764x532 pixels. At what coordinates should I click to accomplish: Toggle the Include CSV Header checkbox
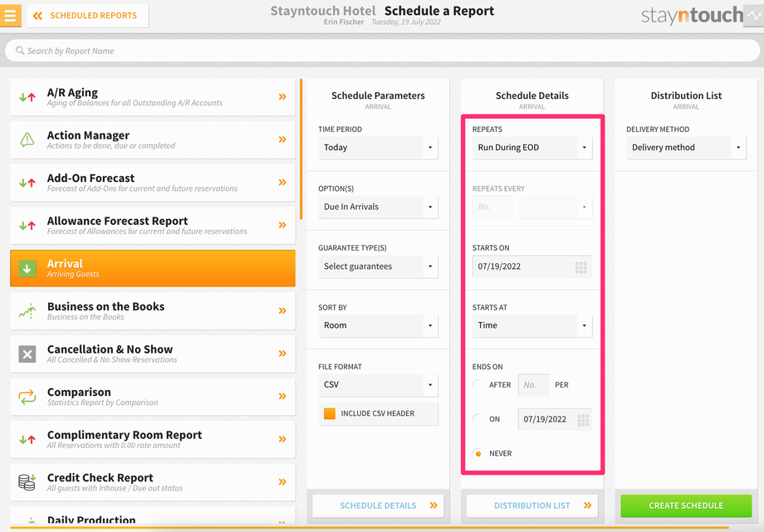pyautogui.click(x=330, y=413)
